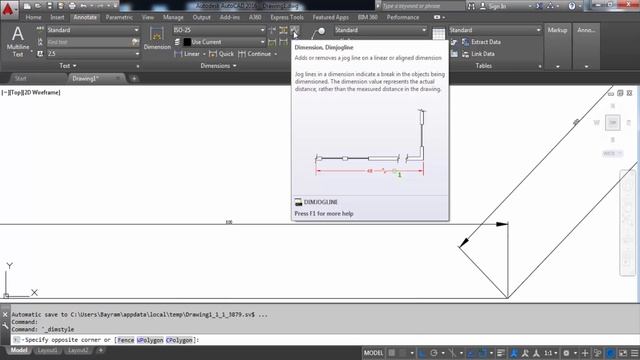The height and width of the screenshot is (360, 640).
Task: Click the command line customize wrench icon
Action: coord(5,325)
